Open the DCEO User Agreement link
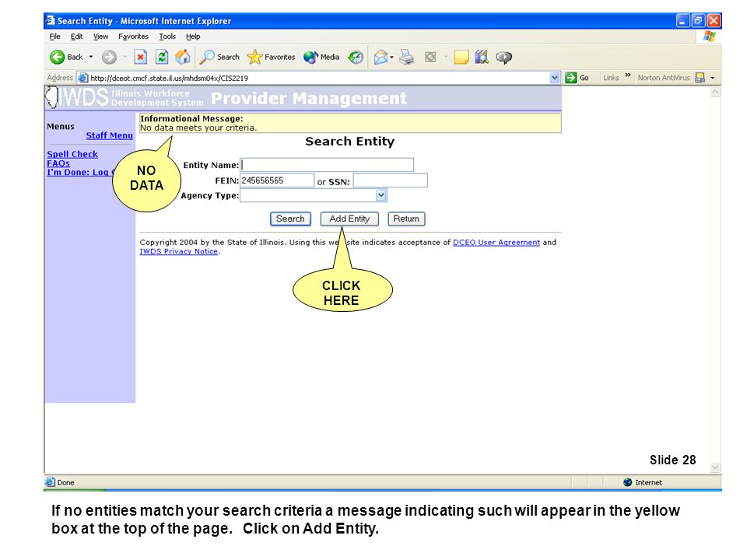The width and height of the screenshot is (747, 560). (x=496, y=243)
